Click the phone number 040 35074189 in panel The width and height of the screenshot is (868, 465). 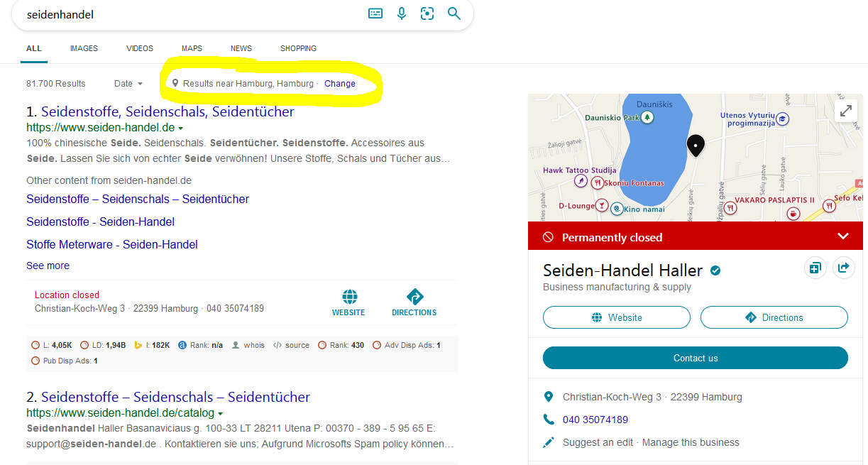click(x=595, y=420)
